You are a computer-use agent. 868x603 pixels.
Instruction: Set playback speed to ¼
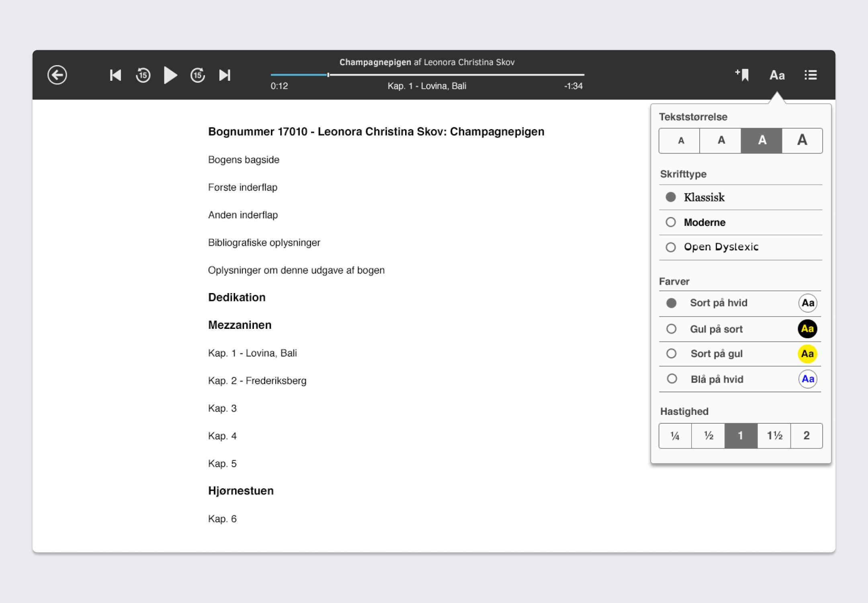675,436
